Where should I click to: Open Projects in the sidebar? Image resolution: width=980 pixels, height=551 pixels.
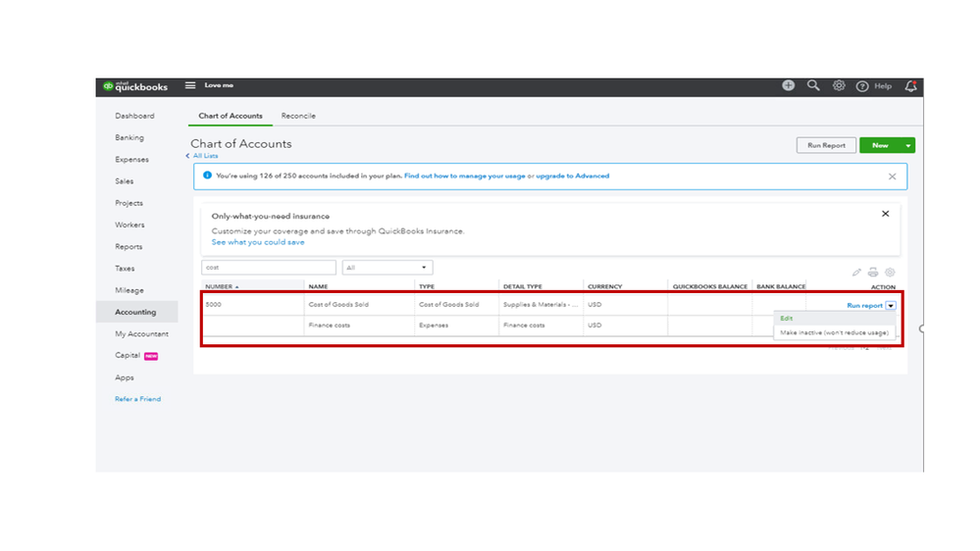(129, 204)
